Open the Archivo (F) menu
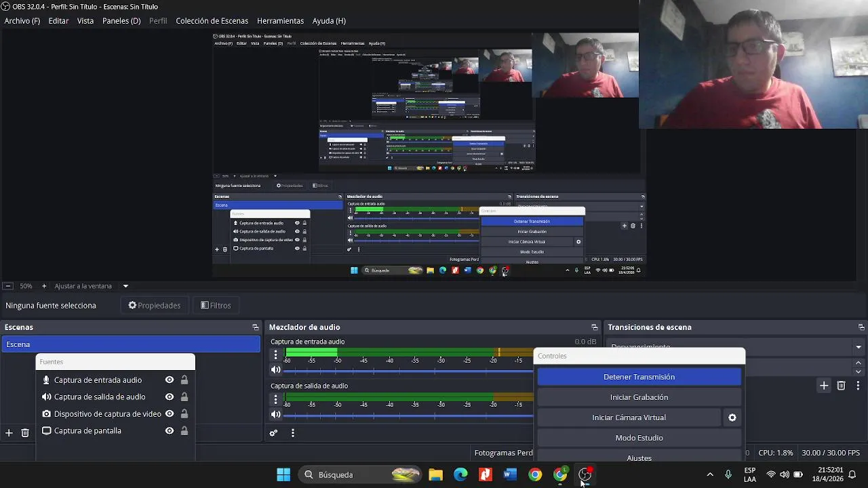This screenshot has height=488, width=868. (x=22, y=21)
